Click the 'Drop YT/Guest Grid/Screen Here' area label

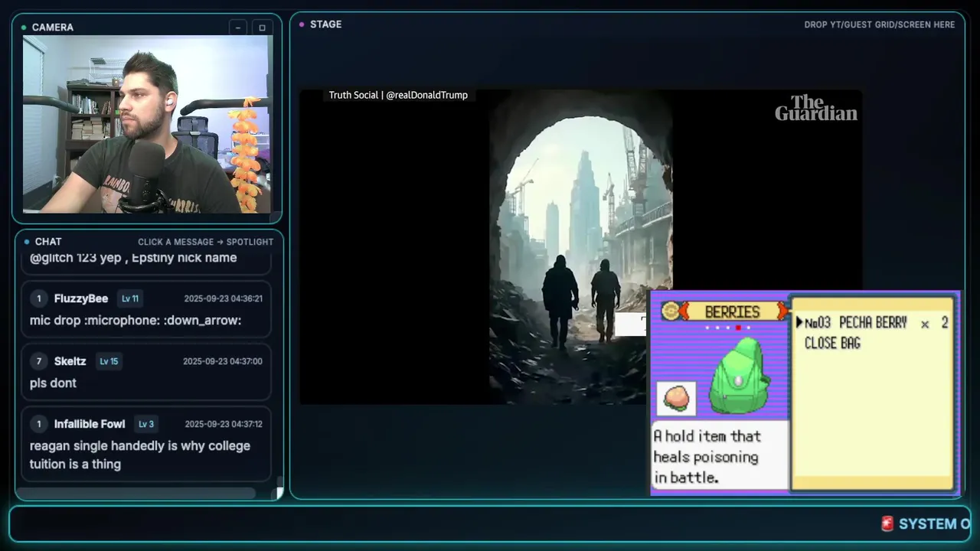pyautogui.click(x=880, y=24)
